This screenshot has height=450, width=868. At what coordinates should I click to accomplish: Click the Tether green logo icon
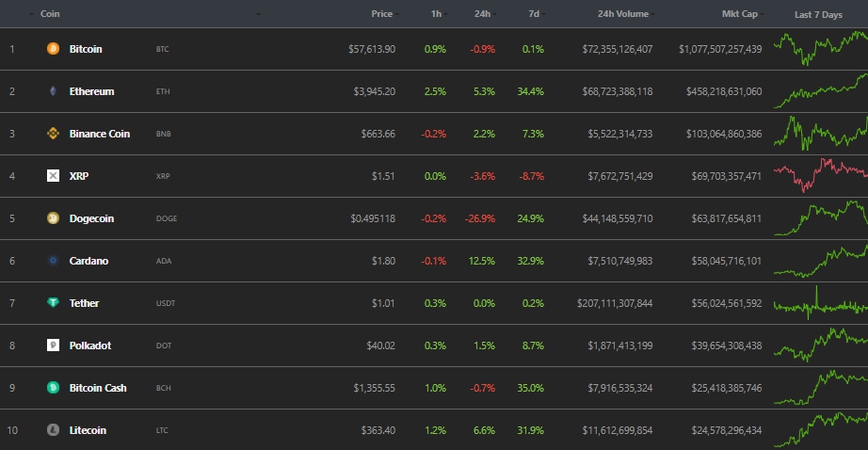pos(53,303)
